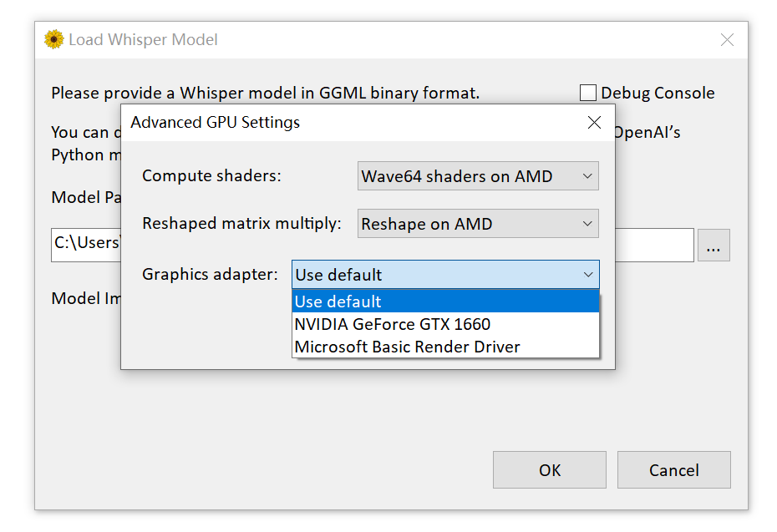Close the Load Whisper Model window
The image size is (777, 532).
[x=727, y=40]
